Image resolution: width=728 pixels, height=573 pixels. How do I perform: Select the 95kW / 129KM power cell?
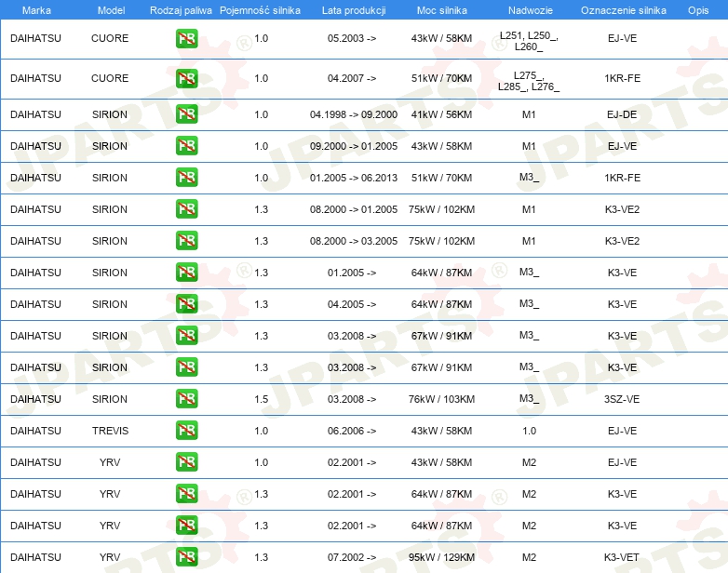tap(441, 557)
